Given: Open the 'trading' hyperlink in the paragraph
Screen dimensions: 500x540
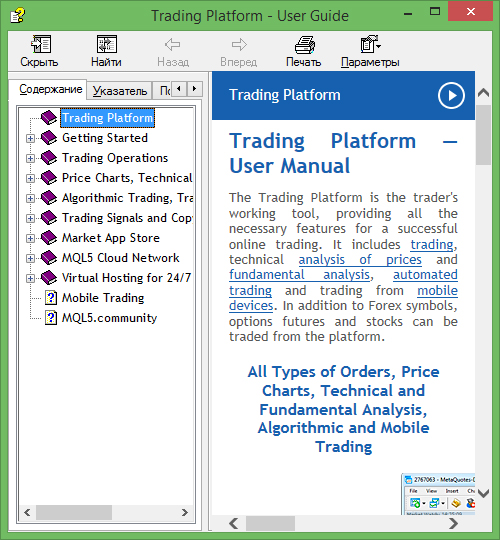Looking at the screenshot, I should pos(432,245).
